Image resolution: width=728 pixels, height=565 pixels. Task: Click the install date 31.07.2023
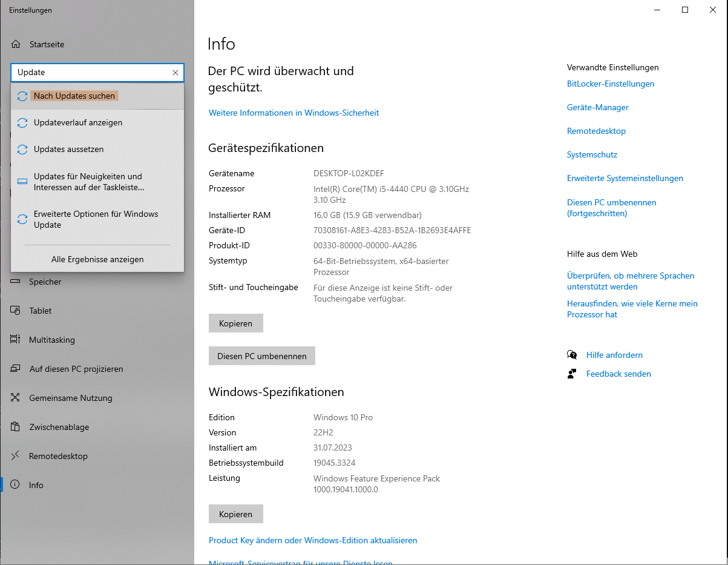333,448
